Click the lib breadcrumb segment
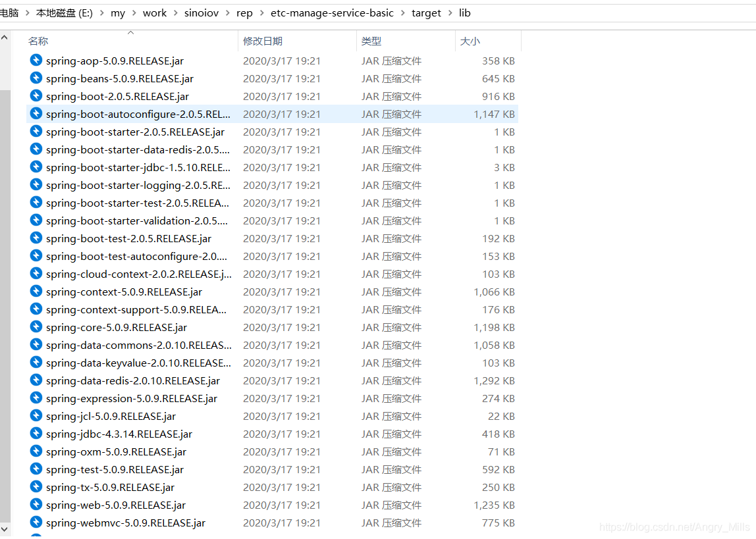 pyautogui.click(x=465, y=13)
